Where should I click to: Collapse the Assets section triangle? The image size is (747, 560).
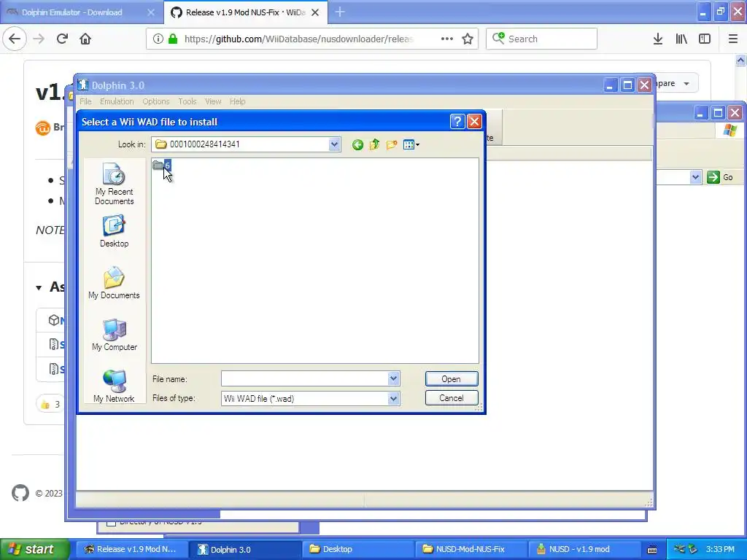[39, 287]
